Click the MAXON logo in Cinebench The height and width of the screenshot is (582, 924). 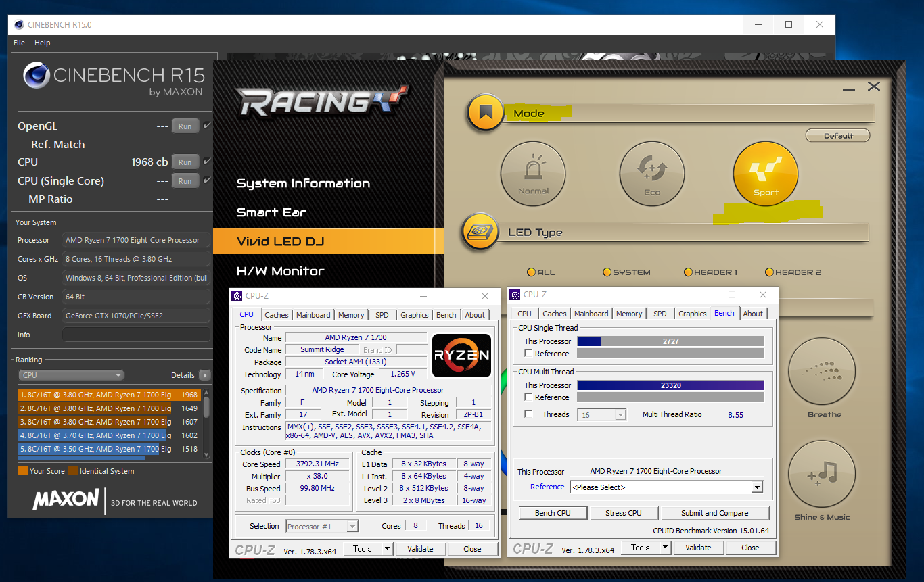point(66,500)
